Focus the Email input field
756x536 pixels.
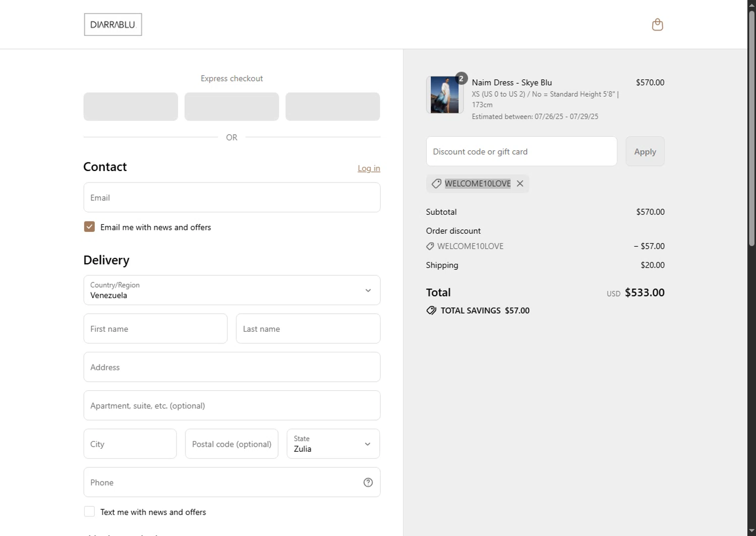point(232,197)
